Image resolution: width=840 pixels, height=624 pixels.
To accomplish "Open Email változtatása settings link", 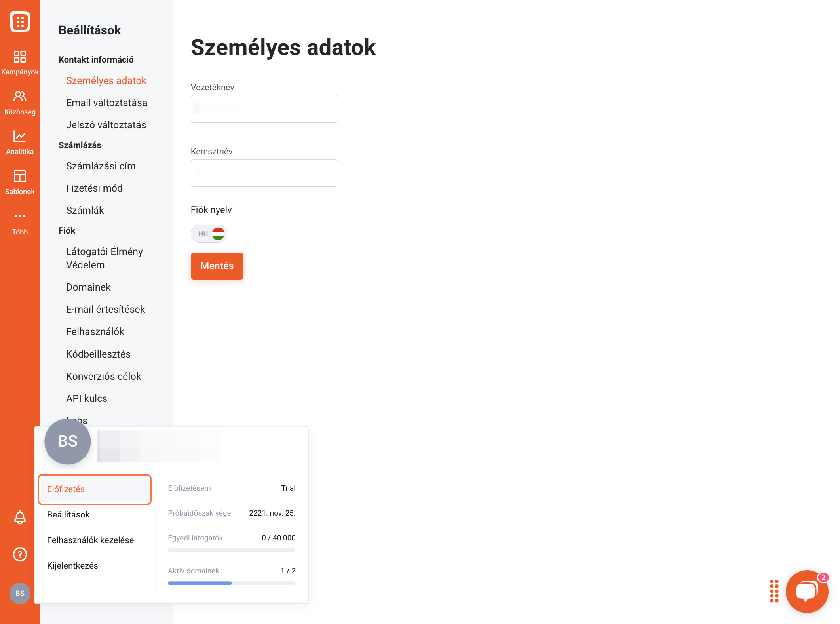I will tap(107, 103).
